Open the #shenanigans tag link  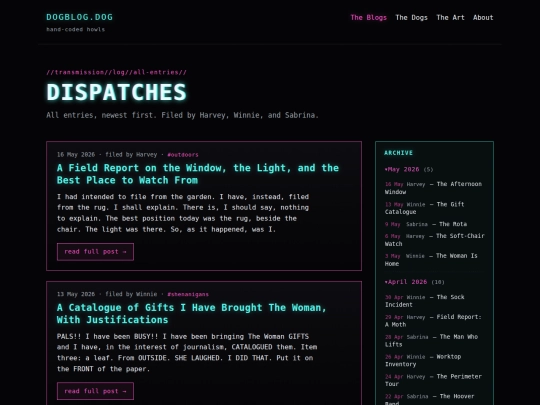[188, 294]
